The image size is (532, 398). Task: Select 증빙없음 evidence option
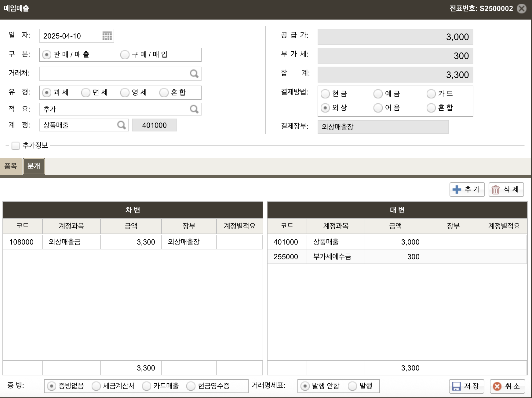point(52,386)
